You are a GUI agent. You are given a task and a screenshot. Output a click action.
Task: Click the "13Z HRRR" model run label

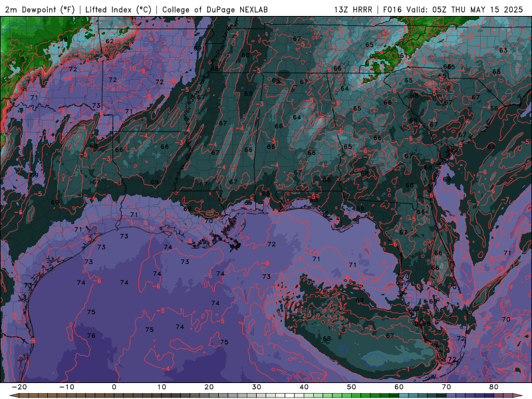coord(353,9)
